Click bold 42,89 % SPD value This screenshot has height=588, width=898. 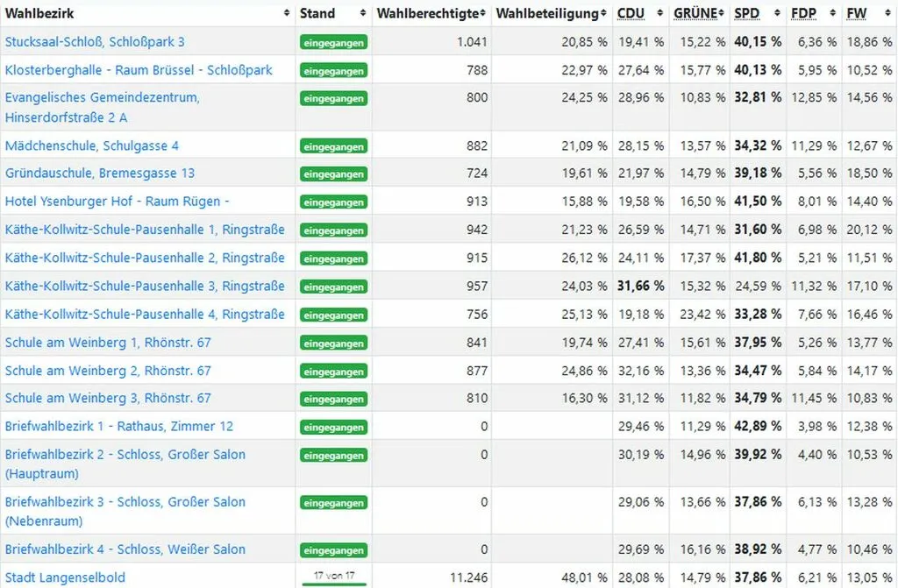coord(759,426)
